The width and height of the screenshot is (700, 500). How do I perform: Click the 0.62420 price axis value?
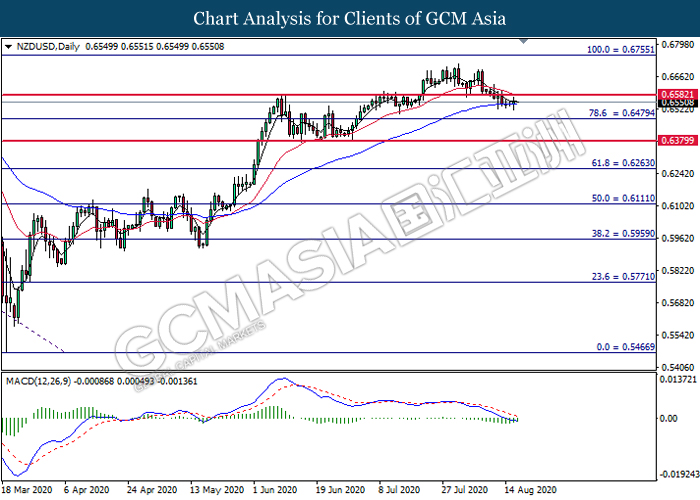(x=678, y=173)
